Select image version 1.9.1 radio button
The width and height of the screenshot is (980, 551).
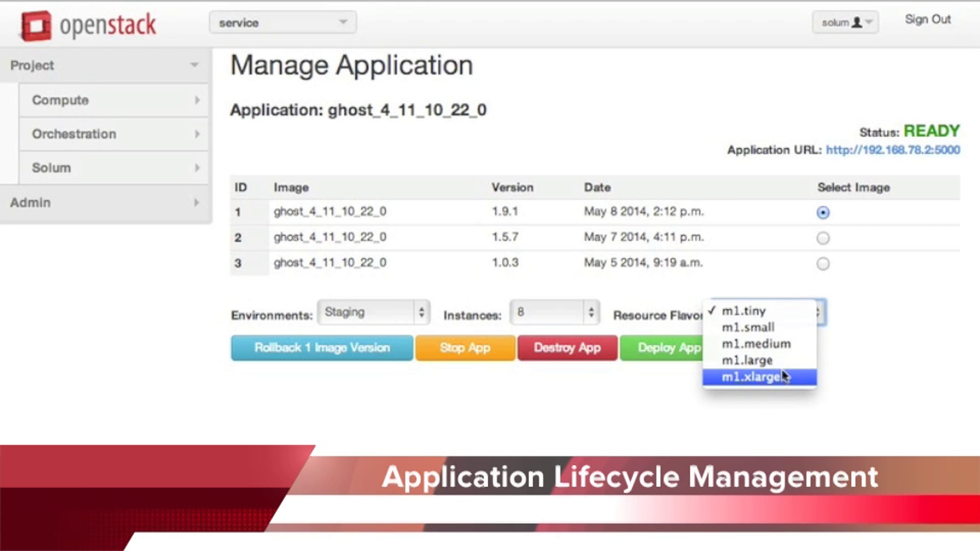coord(822,213)
